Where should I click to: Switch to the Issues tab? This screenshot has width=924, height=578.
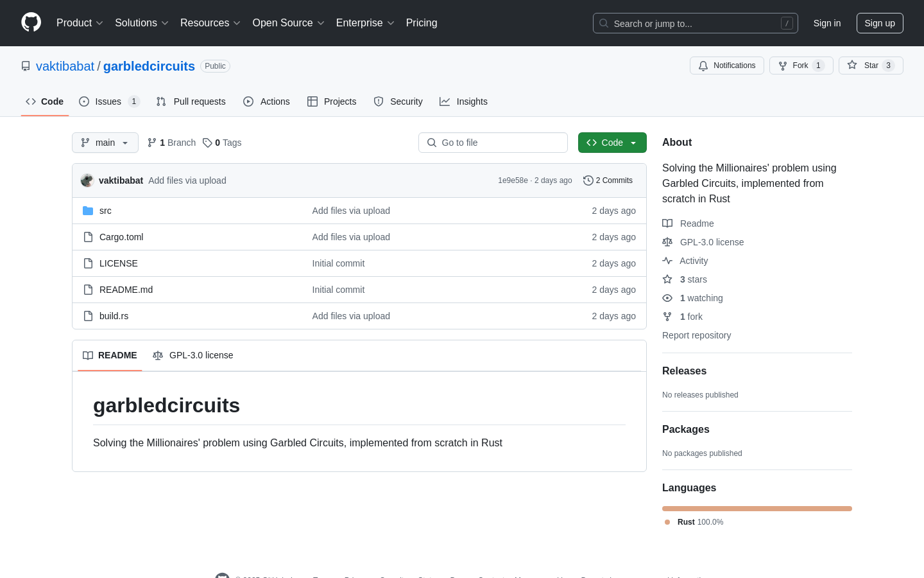click(x=109, y=101)
